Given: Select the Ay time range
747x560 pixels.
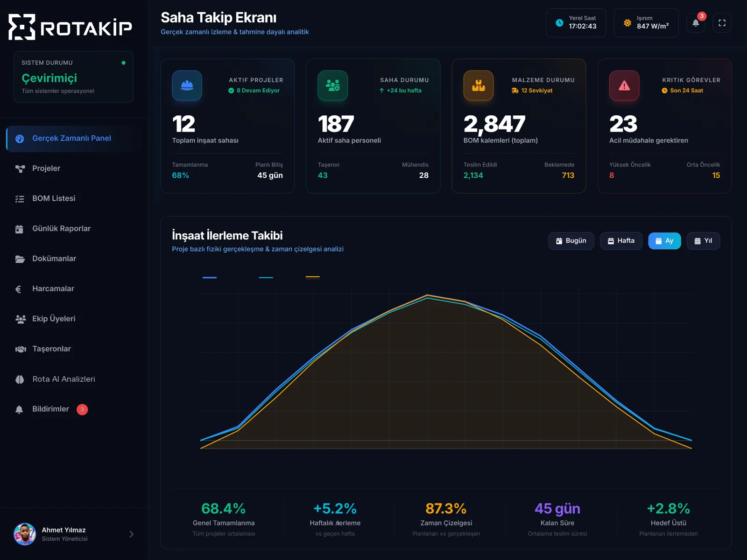Looking at the screenshot, I should (664, 241).
